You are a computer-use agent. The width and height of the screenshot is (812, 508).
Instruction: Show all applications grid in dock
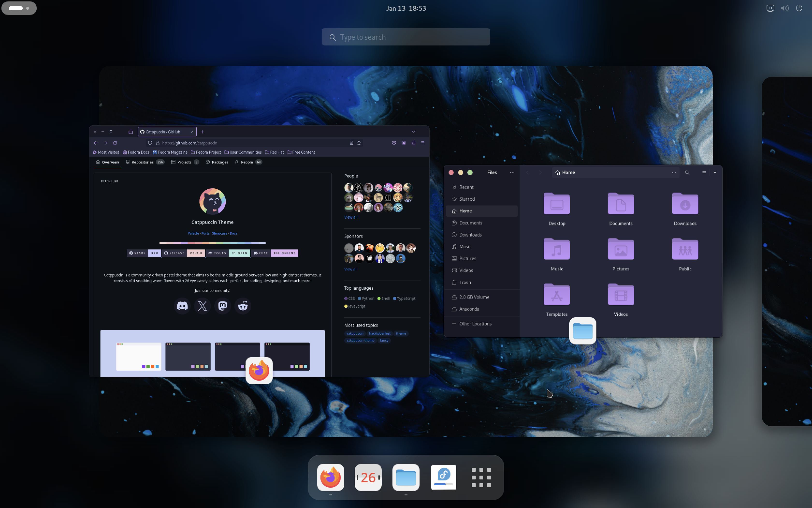[481, 478]
